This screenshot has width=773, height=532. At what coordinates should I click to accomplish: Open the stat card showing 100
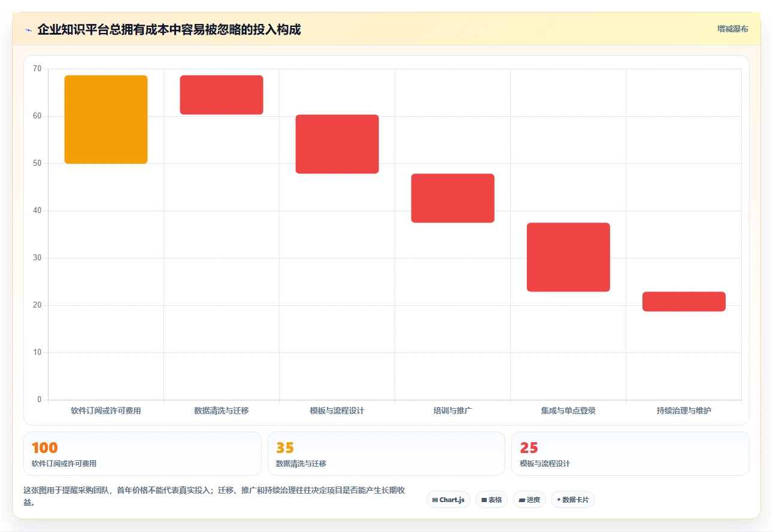point(143,454)
